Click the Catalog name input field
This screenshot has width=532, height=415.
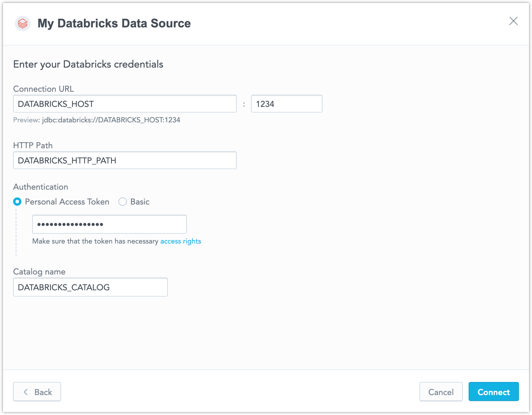(90, 287)
